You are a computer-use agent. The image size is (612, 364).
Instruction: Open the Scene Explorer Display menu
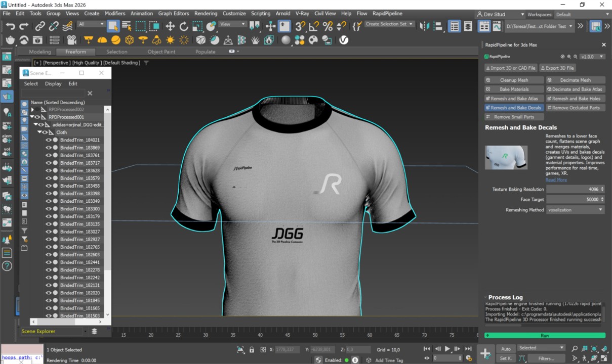tap(53, 83)
